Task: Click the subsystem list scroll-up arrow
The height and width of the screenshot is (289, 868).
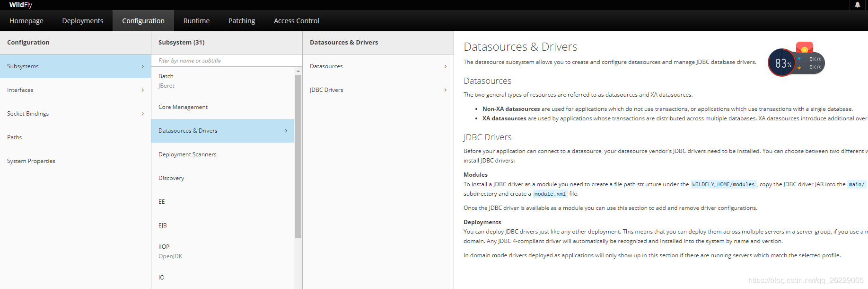Action: pyautogui.click(x=298, y=71)
